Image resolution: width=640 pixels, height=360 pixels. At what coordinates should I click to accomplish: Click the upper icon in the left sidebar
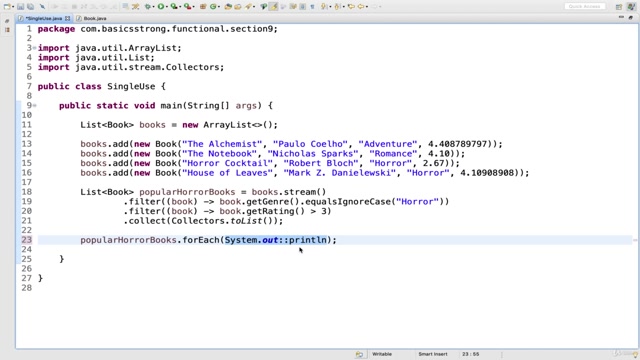7,21
